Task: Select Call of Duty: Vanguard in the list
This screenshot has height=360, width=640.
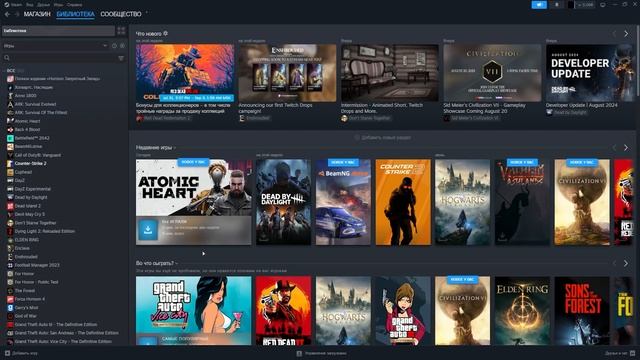Action: (x=38, y=155)
